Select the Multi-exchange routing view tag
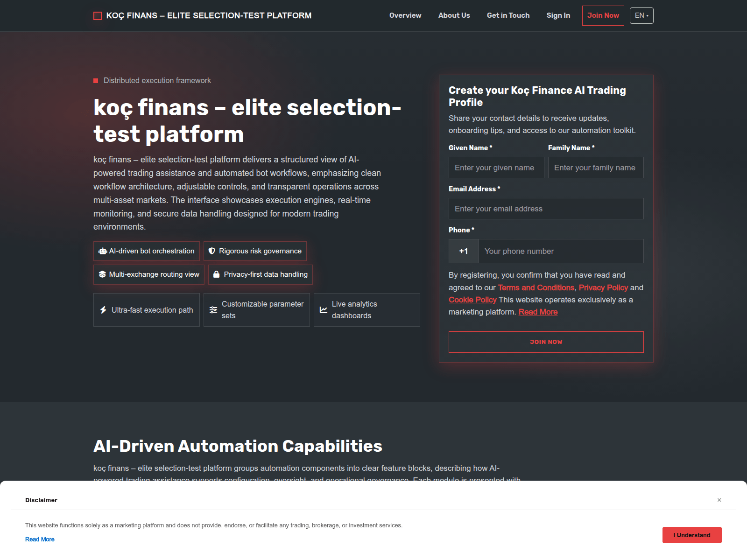The image size is (747, 560). pyautogui.click(x=149, y=274)
